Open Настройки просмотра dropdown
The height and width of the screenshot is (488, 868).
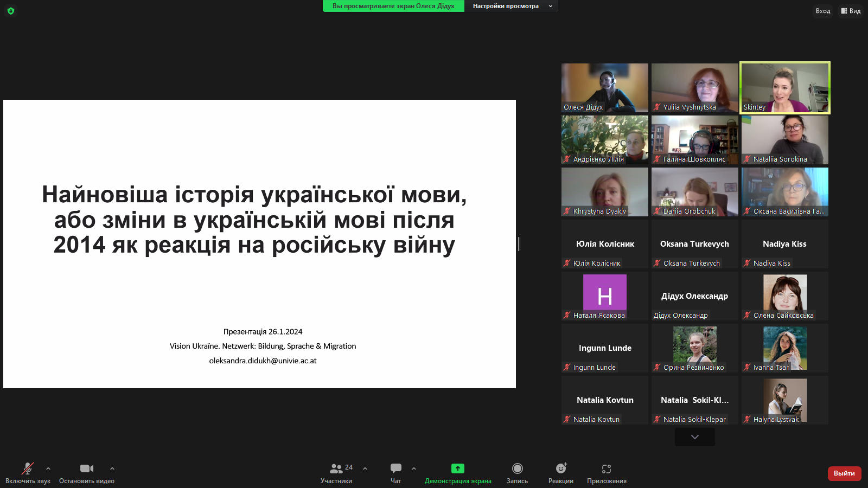pos(512,6)
